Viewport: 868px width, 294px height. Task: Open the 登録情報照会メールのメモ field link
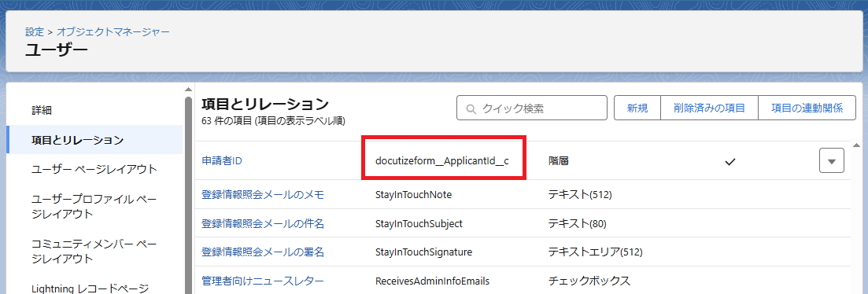263,194
